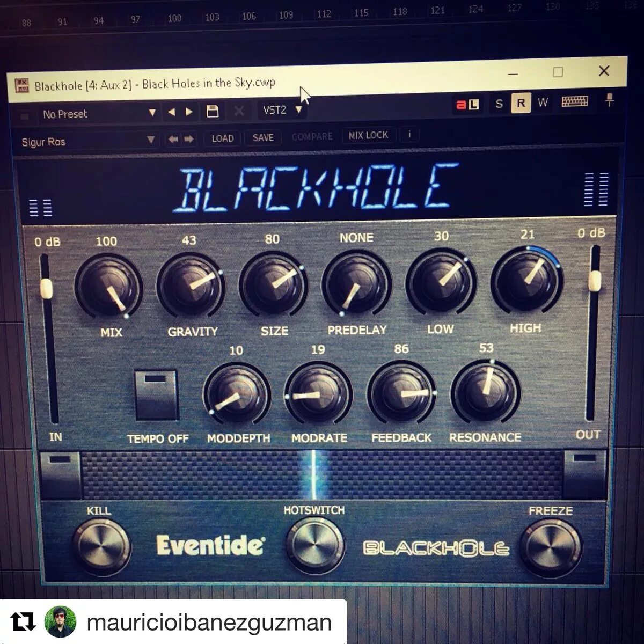
Task: Click the previous Eventide preset arrow
Action: [173, 139]
